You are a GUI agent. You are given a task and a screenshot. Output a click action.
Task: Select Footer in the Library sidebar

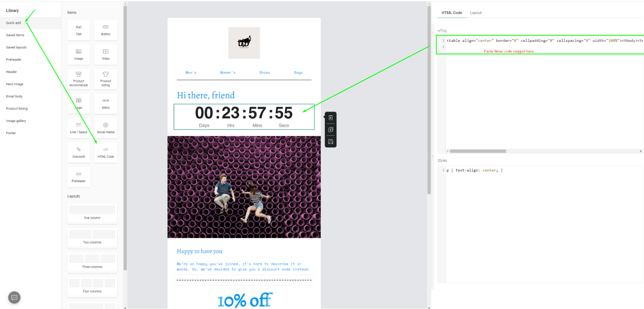pyautogui.click(x=11, y=133)
